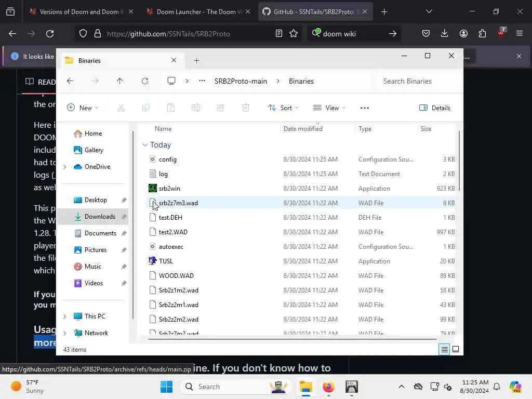
Task: Save page to Pocket icon
Action: click(x=426, y=34)
